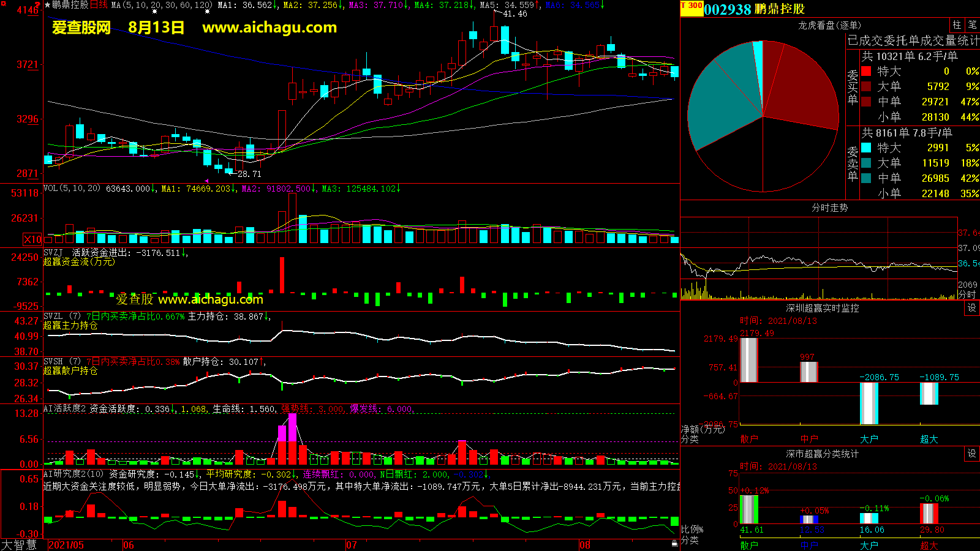Click the small lock icon below the chart
The image size is (980, 551).
tap(674, 543)
